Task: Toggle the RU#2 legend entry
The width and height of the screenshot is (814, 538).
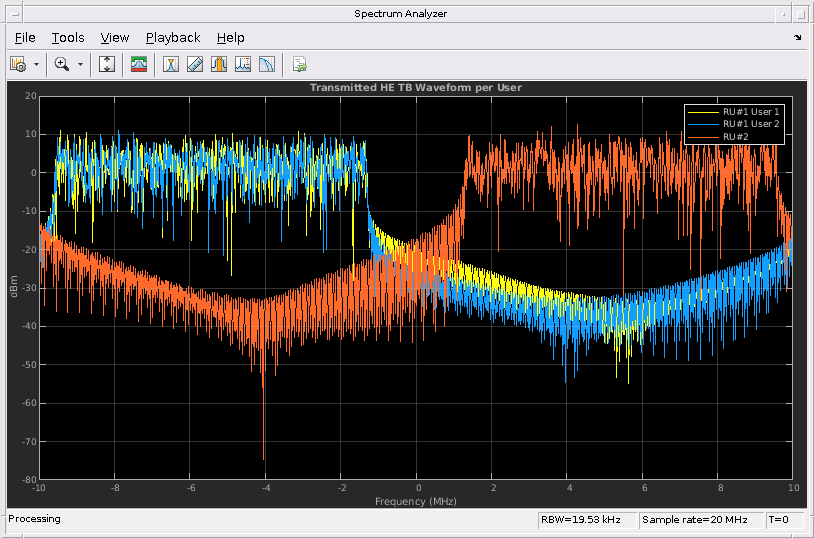Action: (735, 136)
